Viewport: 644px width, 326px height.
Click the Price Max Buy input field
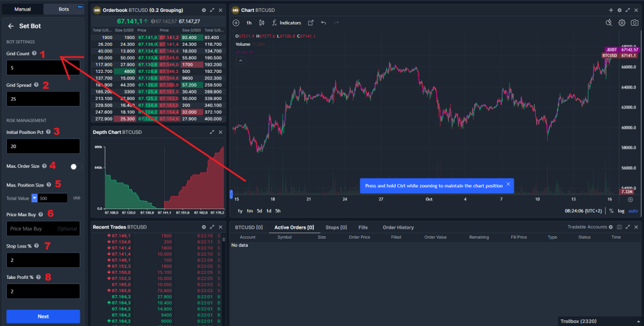(x=43, y=229)
